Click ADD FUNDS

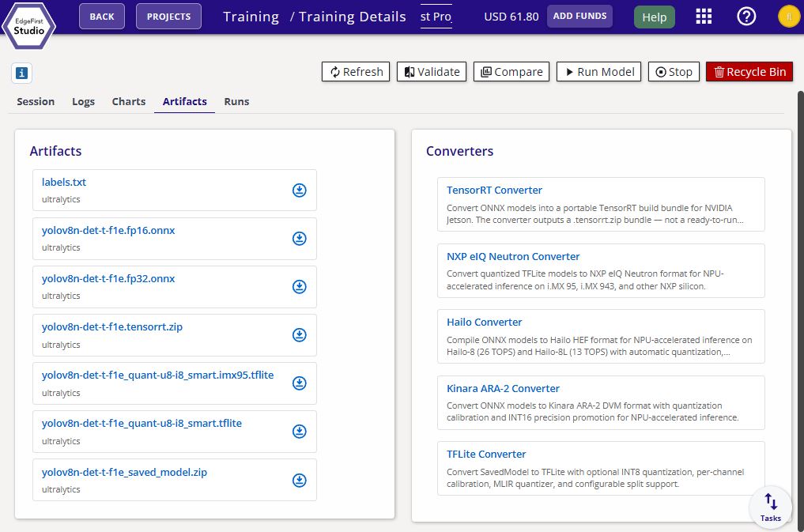tap(579, 16)
